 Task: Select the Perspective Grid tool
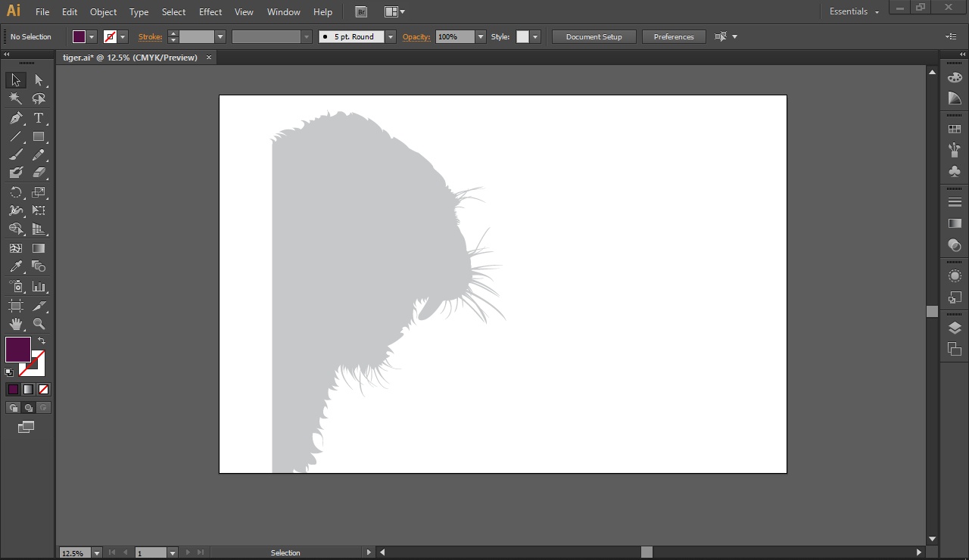(39, 229)
